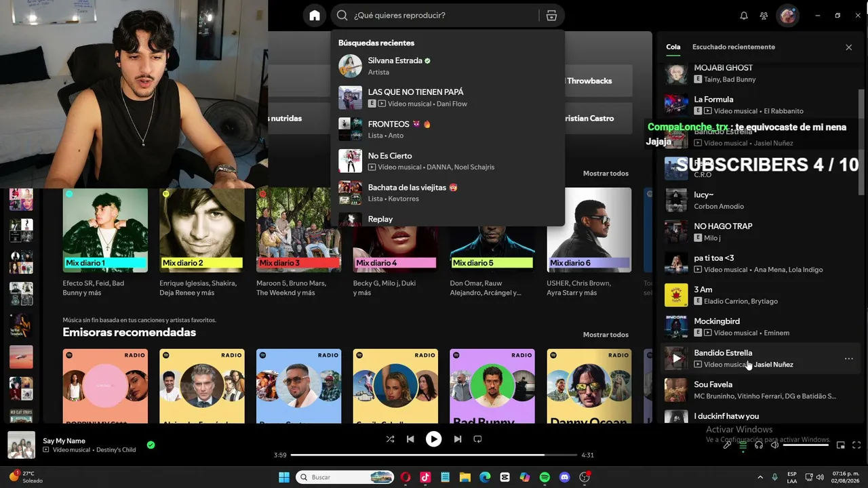The height and width of the screenshot is (488, 868).
Task: Open the Mix diario 3 card
Action: click(298, 243)
